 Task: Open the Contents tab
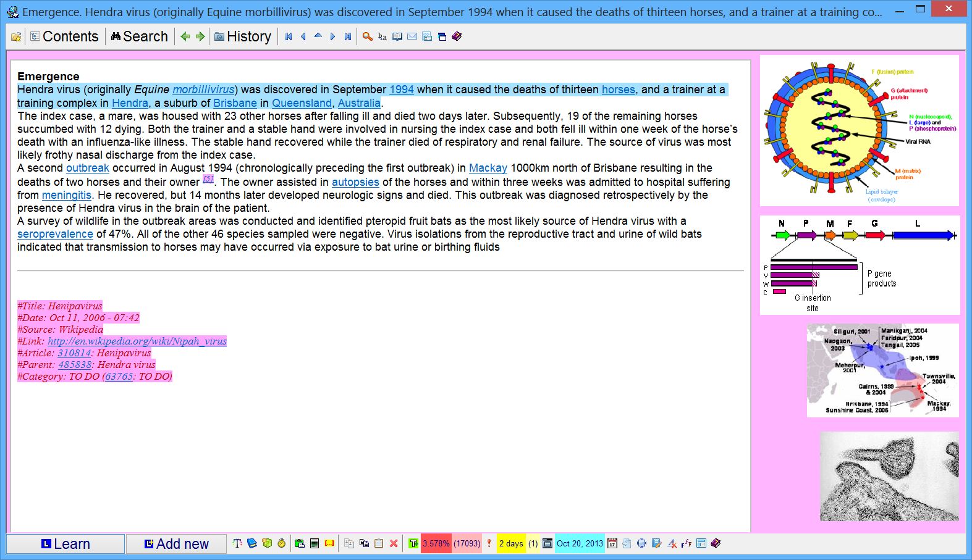[x=64, y=36]
